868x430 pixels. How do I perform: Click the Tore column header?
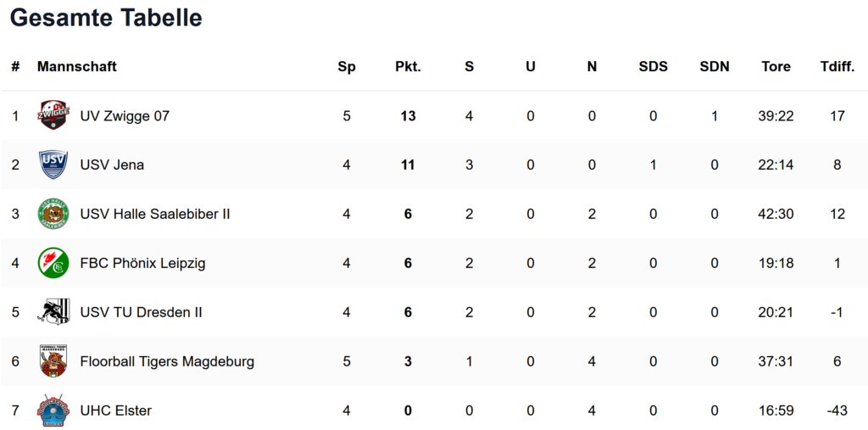tap(776, 67)
